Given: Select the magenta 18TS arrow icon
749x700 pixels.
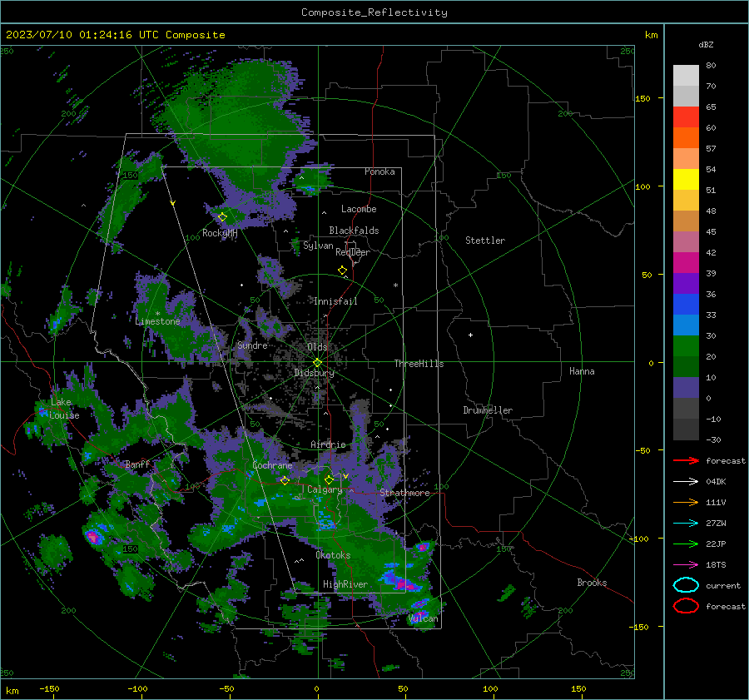Looking at the screenshot, I should [686, 565].
